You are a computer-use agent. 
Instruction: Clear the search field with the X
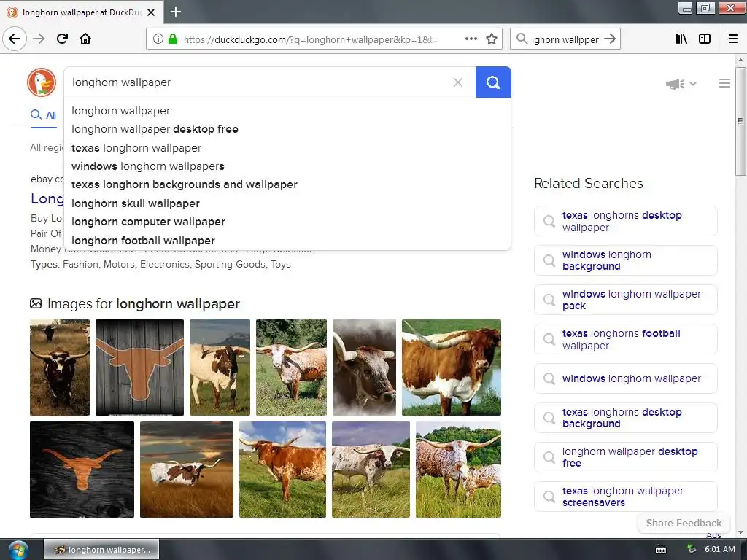[458, 82]
